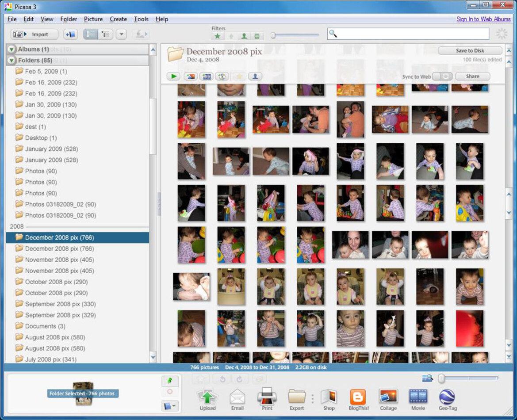The width and height of the screenshot is (517, 420).
Task: Hold selected items with green pin
Action: pyautogui.click(x=170, y=381)
